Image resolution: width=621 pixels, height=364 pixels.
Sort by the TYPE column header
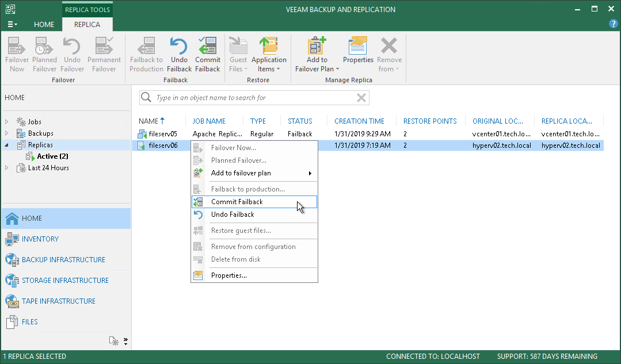point(258,121)
